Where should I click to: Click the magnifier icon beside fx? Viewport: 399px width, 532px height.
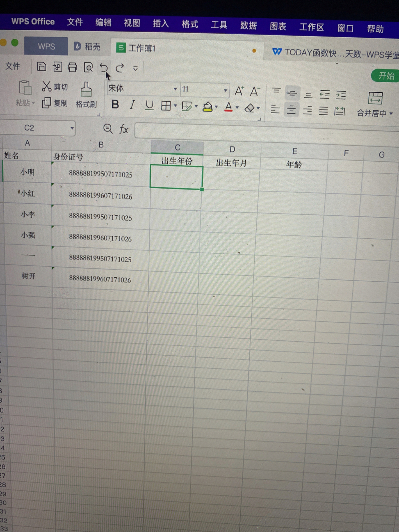tap(108, 129)
